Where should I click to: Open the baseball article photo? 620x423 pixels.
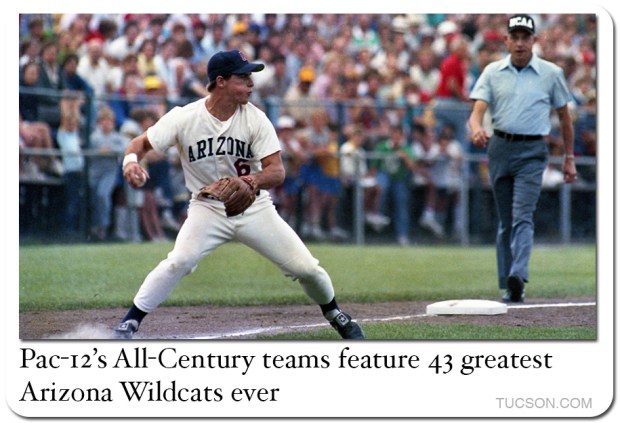308,177
